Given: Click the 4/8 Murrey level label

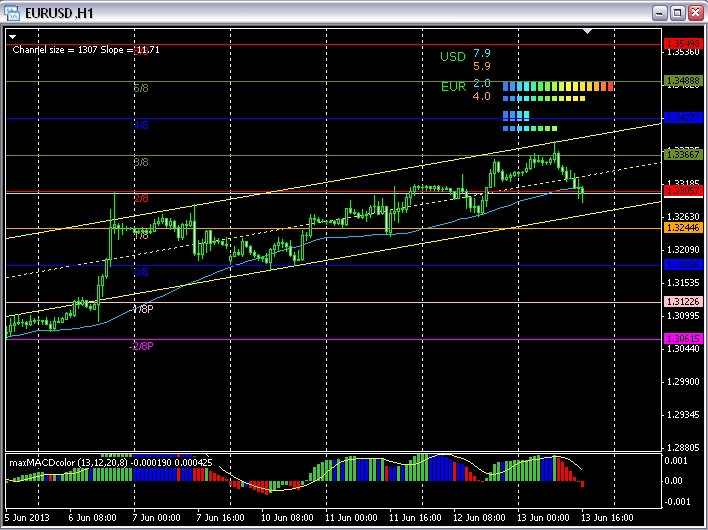Looking at the screenshot, I should coord(141,125).
